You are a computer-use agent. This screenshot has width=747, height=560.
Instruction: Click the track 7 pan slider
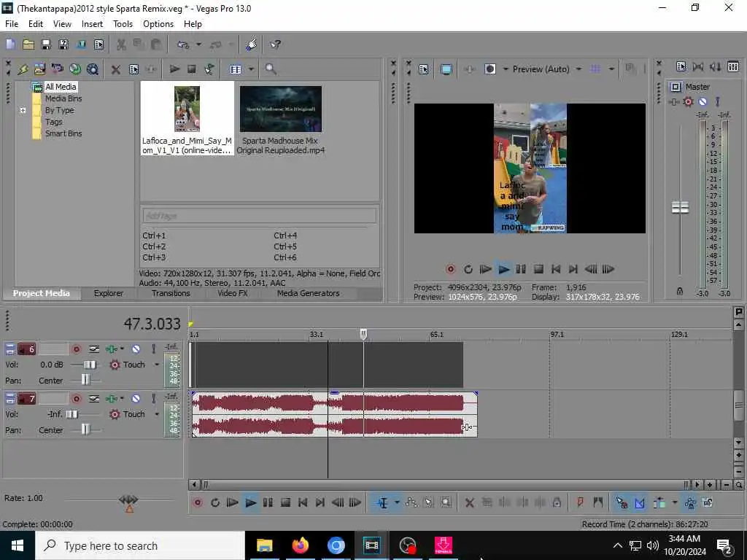85,430
